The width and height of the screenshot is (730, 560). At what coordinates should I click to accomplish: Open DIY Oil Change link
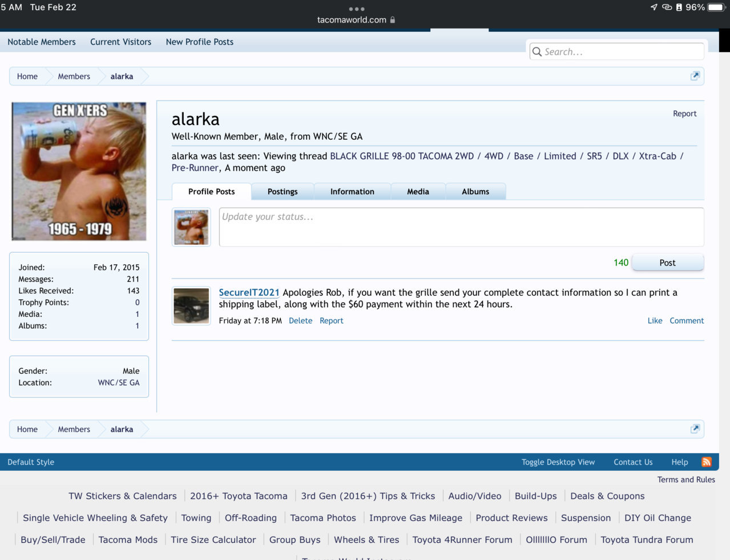658,518
